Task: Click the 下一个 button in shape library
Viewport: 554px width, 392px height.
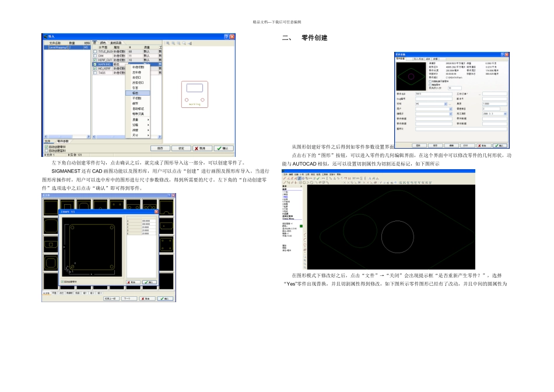Action: (x=129, y=299)
